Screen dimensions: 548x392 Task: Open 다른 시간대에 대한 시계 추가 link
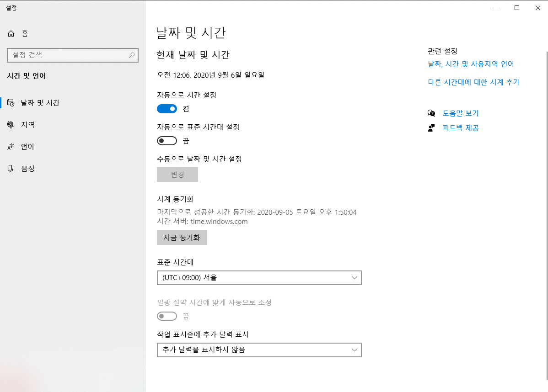pos(473,82)
